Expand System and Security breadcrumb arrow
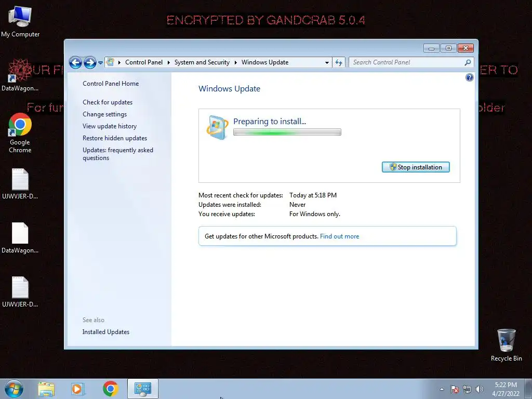The width and height of the screenshot is (532, 399). [235, 62]
